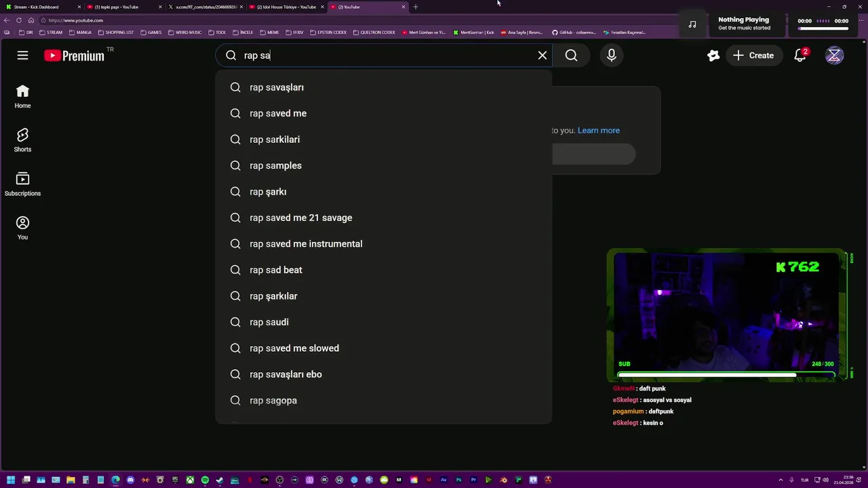This screenshot has width=868, height=488.
Task: Clear the search box with the X
Action: coord(542,56)
